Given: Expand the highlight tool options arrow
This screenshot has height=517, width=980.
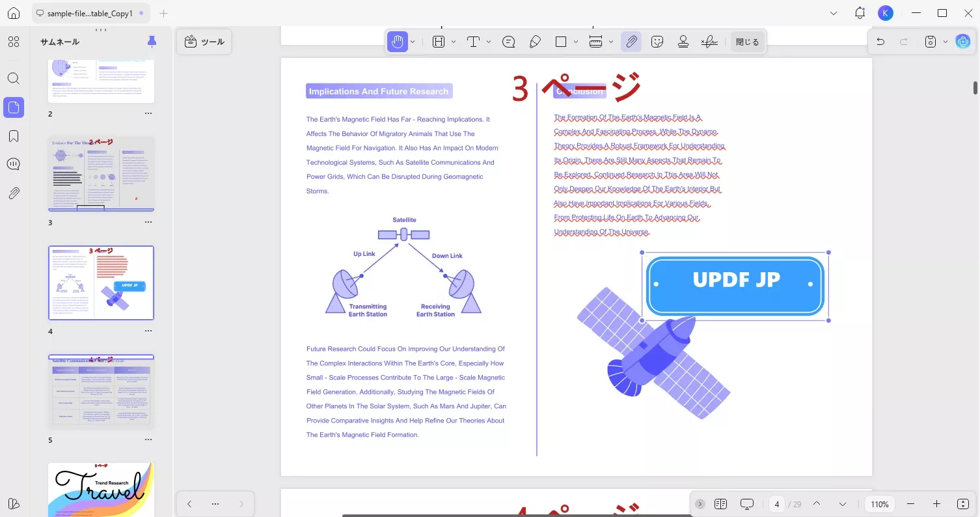Looking at the screenshot, I should pyautogui.click(x=454, y=42).
